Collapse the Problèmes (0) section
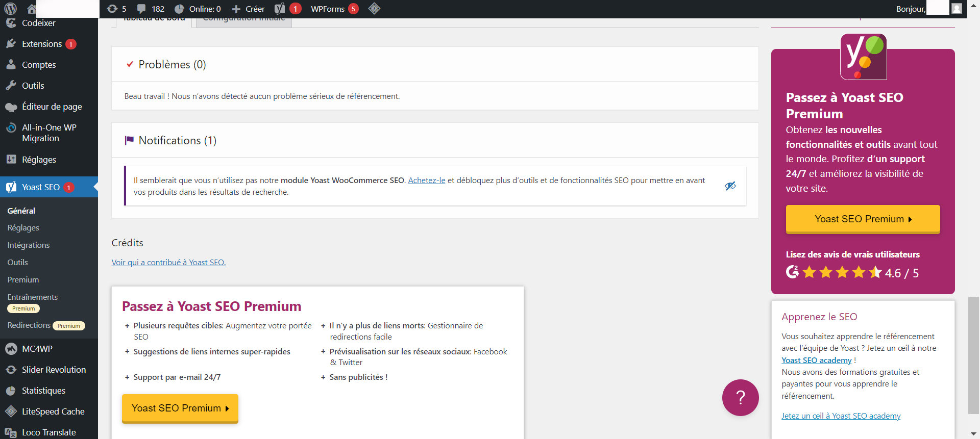980x439 pixels. pyautogui.click(x=435, y=64)
